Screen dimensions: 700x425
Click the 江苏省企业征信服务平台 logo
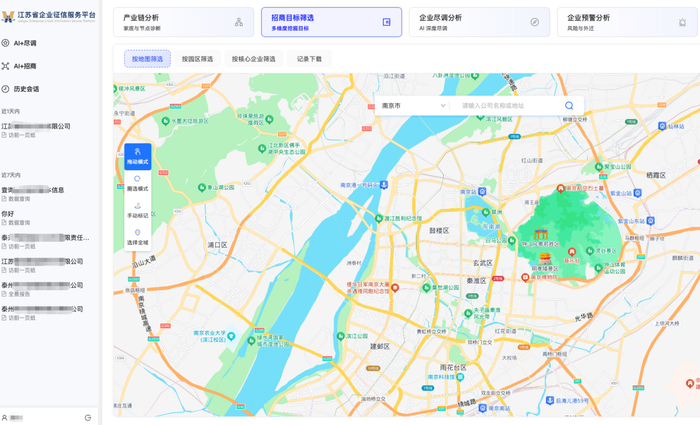tap(48, 17)
